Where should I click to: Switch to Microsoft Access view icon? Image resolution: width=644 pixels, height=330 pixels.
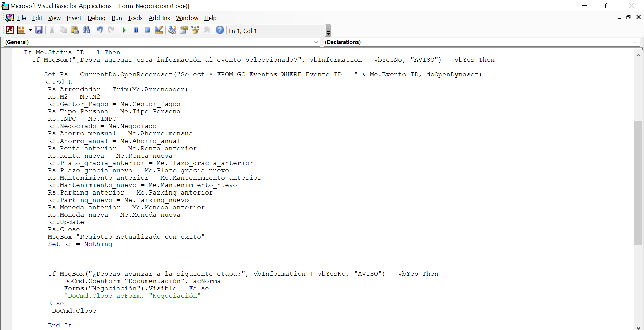point(10,30)
